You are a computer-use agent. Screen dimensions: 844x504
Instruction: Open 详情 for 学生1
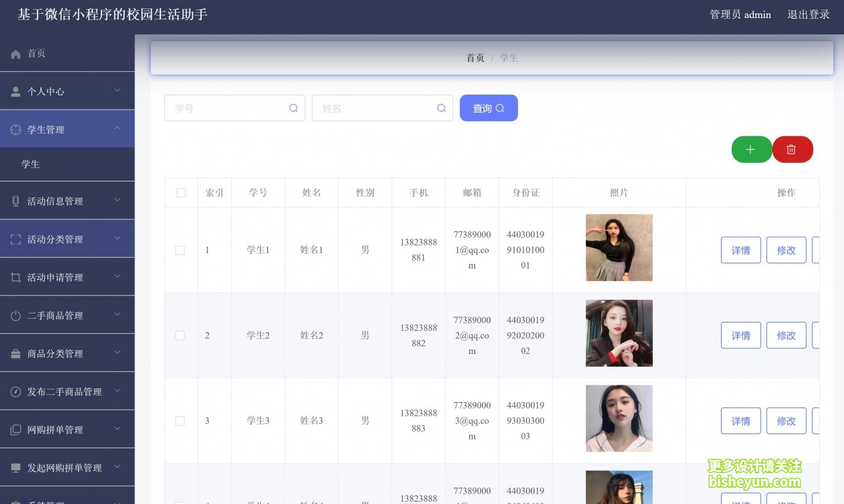pyautogui.click(x=741, y=250)
